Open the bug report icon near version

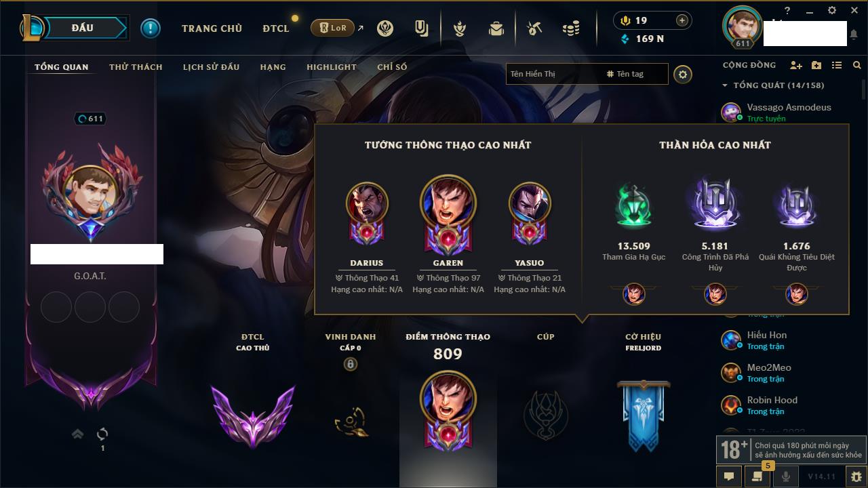[856, 476]
